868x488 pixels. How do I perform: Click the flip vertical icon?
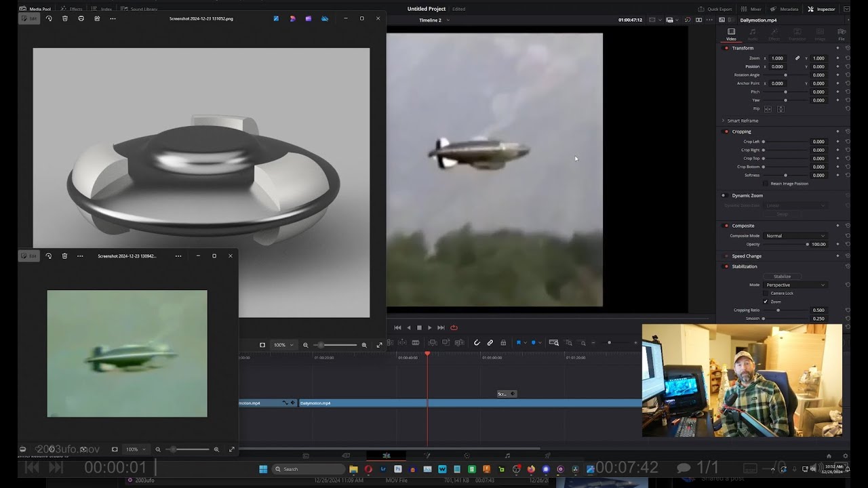coord(781,108)
